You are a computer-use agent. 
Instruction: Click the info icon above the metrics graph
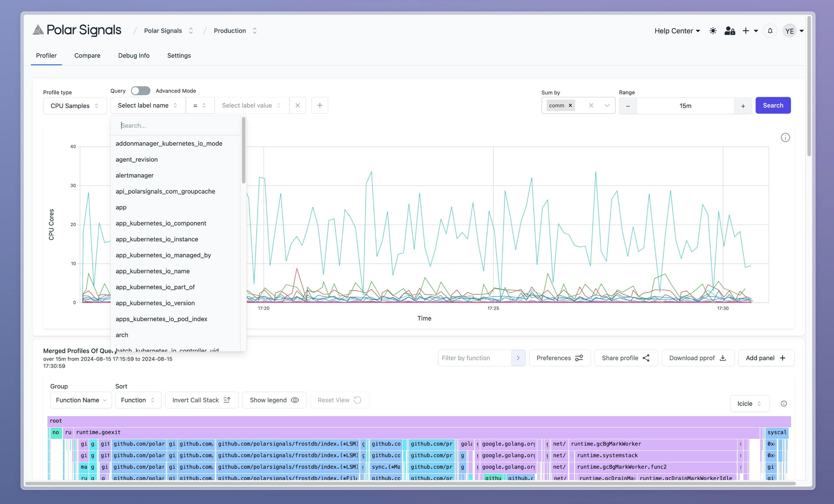[x=785, y=137]
